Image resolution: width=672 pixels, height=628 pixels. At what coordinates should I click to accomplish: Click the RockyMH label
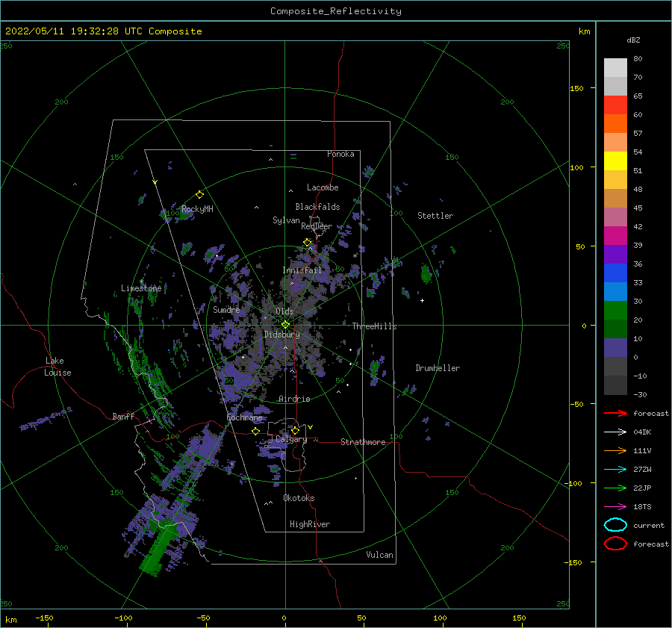coord(197,209)
